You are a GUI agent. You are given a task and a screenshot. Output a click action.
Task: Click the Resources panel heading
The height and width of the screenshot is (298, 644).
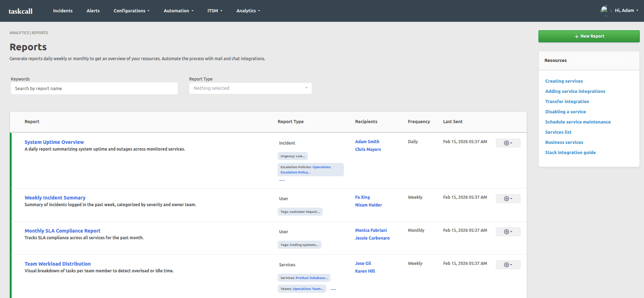[555, 60]
